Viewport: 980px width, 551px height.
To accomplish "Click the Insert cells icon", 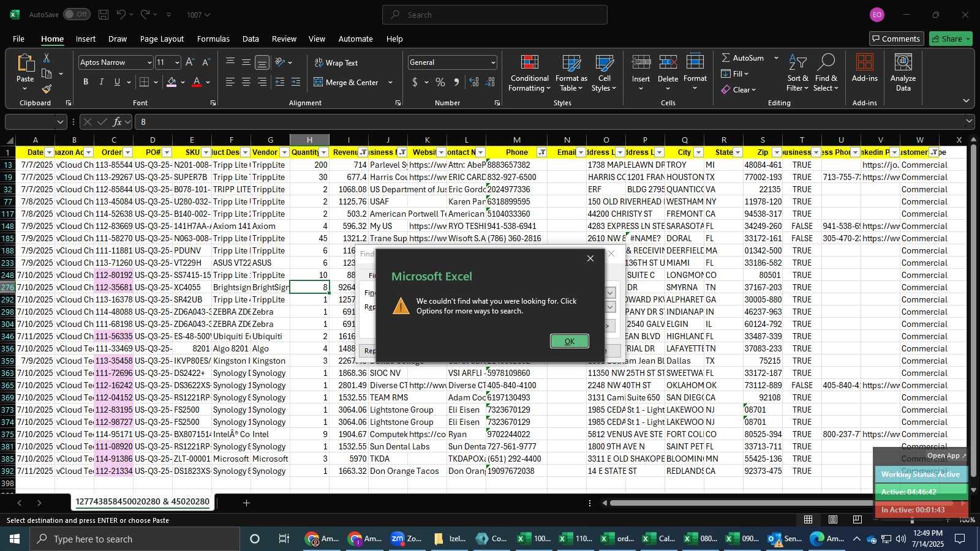I will [641, 62].
